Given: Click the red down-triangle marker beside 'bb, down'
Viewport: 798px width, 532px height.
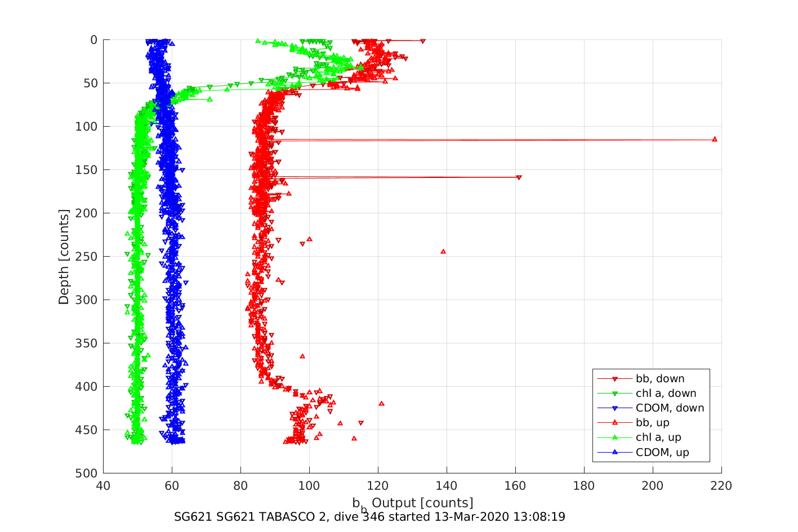Looking at the screenshot, I should tap(615, 379).
